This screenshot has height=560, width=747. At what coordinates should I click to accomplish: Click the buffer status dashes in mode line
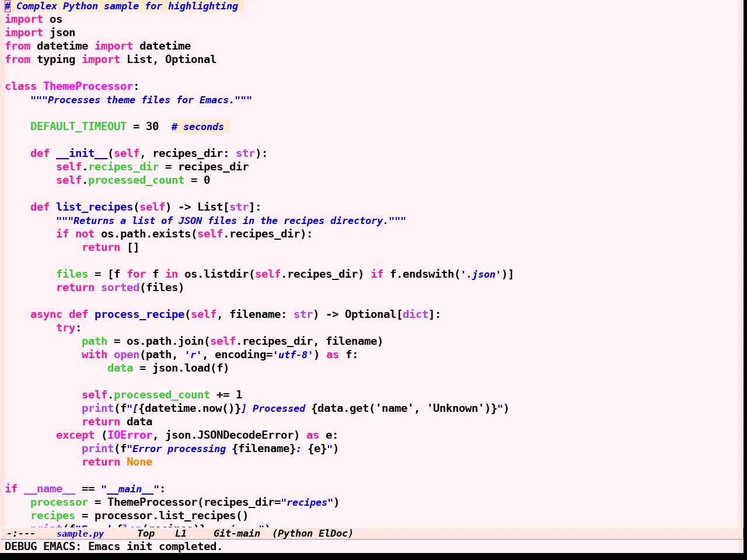coord(20,533)
